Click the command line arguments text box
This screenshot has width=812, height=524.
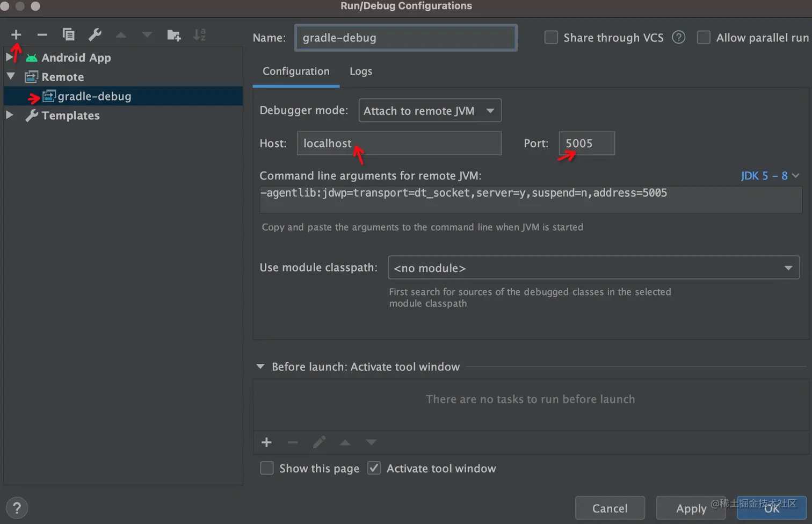click(x=531, y=199)
